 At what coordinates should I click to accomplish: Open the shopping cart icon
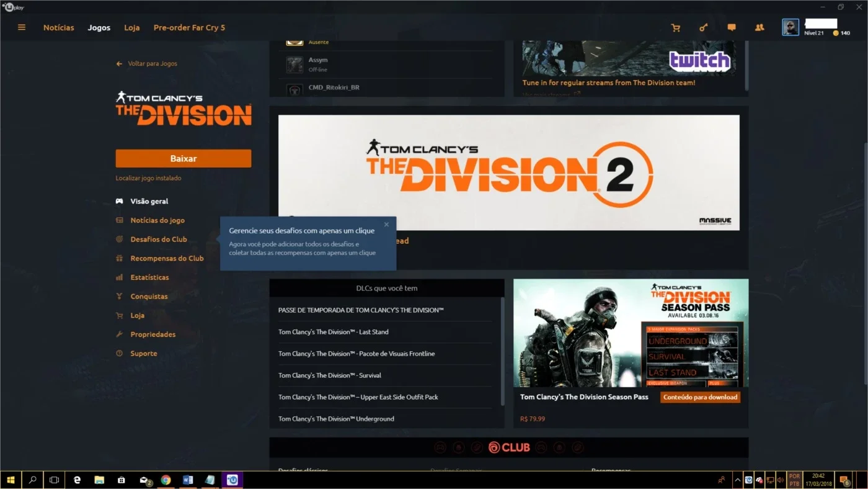[x=676, y=27]
